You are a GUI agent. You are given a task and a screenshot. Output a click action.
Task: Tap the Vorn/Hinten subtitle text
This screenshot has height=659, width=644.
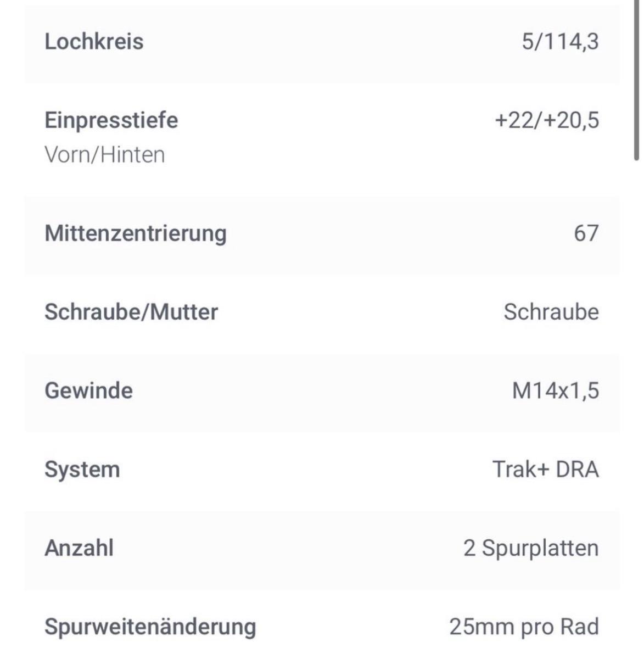pos(104,155)
